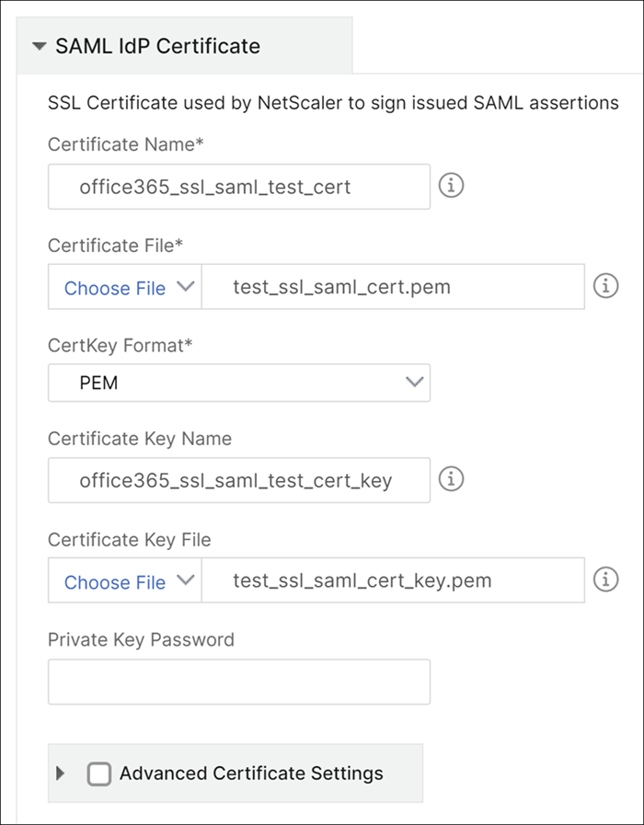The height and width of the screenshot is (825, 644).
Task: Open info icon beside Certificate File field
Action: click(x=605, y=286)
